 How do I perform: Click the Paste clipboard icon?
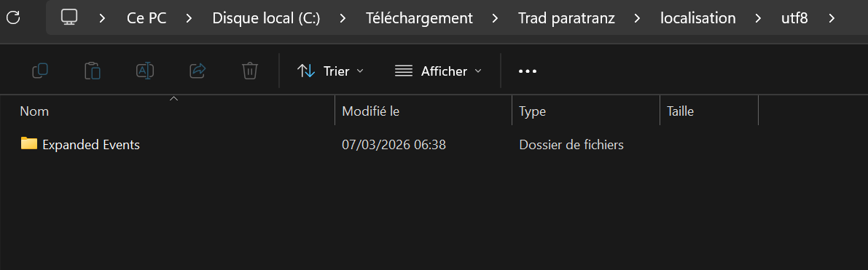[92, 71]
